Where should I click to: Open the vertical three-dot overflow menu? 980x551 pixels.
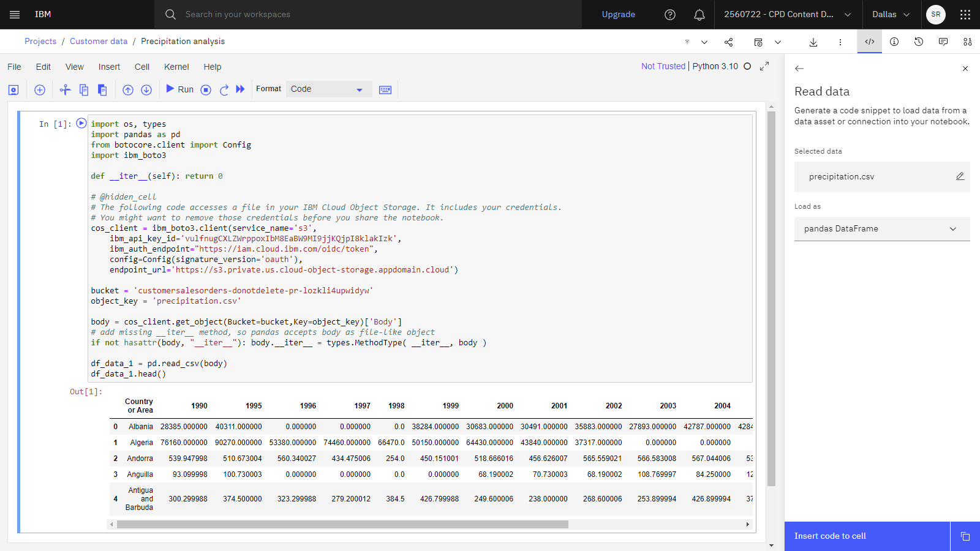tap(840, 42)
